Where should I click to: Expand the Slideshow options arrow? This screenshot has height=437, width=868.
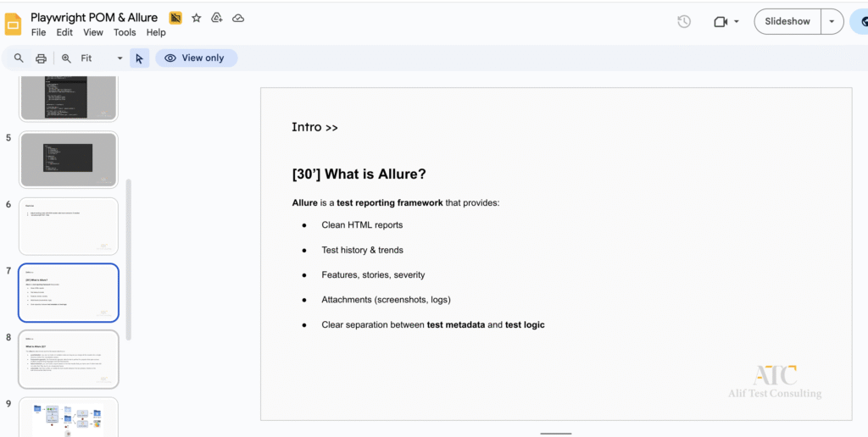[832, 22]
